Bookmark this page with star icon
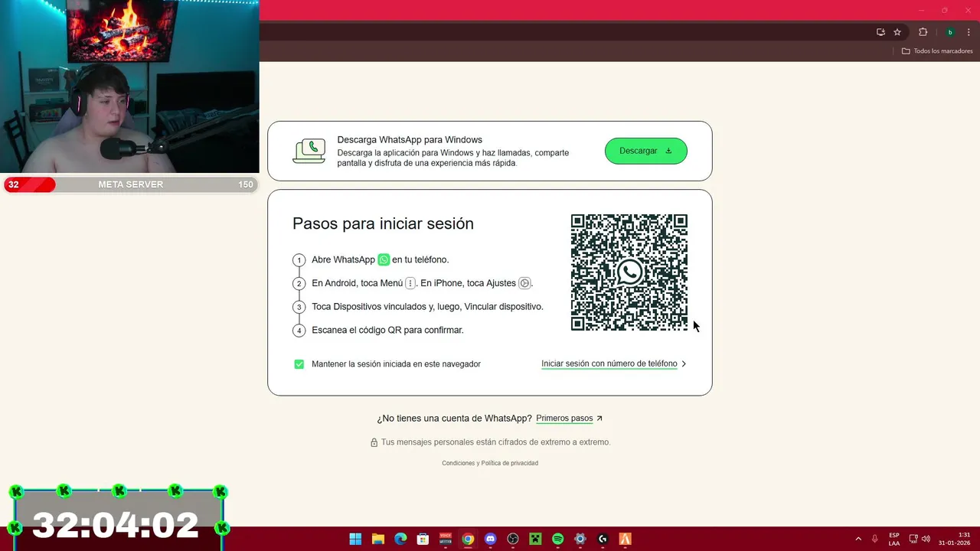 click(897, 32)
